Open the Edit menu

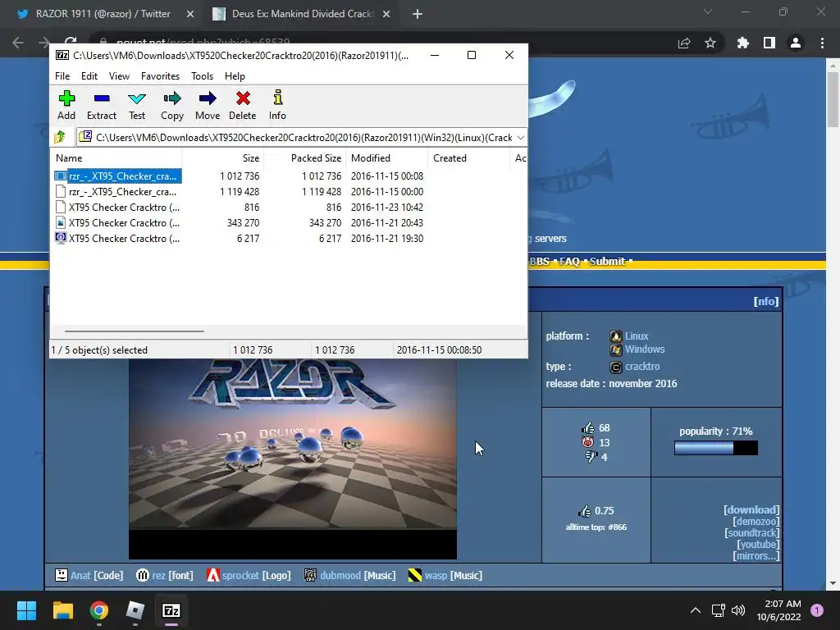89,76
